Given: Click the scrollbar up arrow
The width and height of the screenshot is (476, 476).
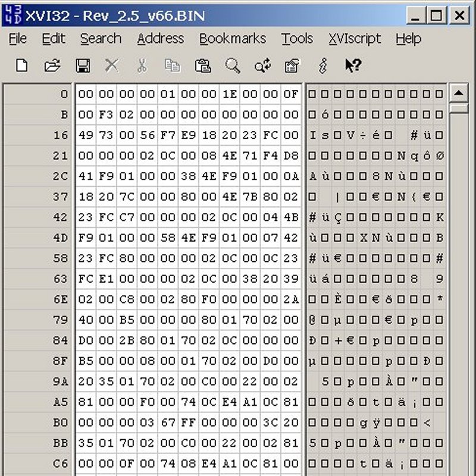Looking at the screenshot, I should tap(459, 93).
